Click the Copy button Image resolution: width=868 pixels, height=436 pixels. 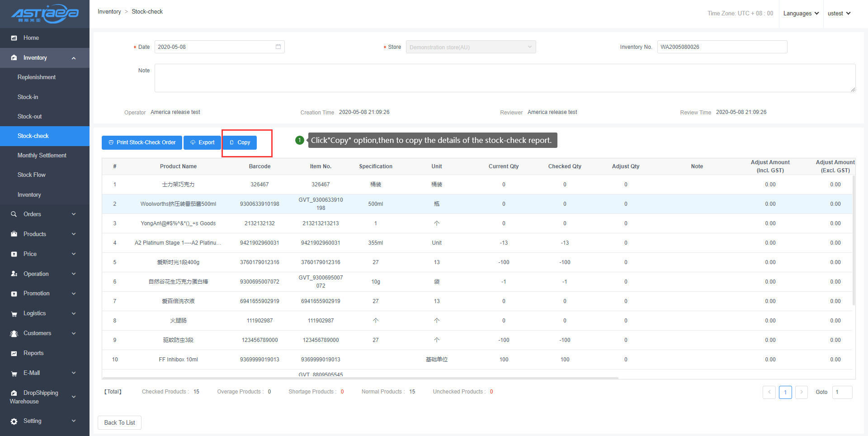point(240,142)
